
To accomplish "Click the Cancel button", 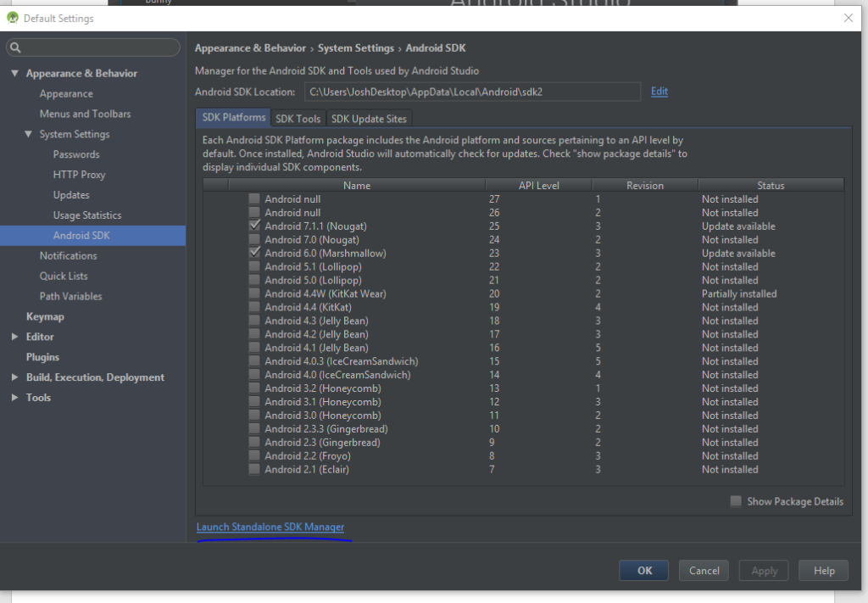I will tap(704, 570).
